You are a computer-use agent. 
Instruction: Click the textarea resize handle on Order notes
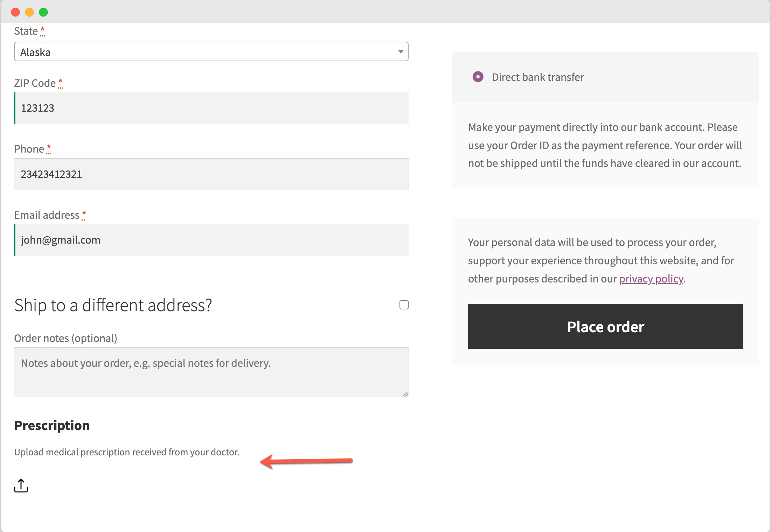click(x=405, y=394)
